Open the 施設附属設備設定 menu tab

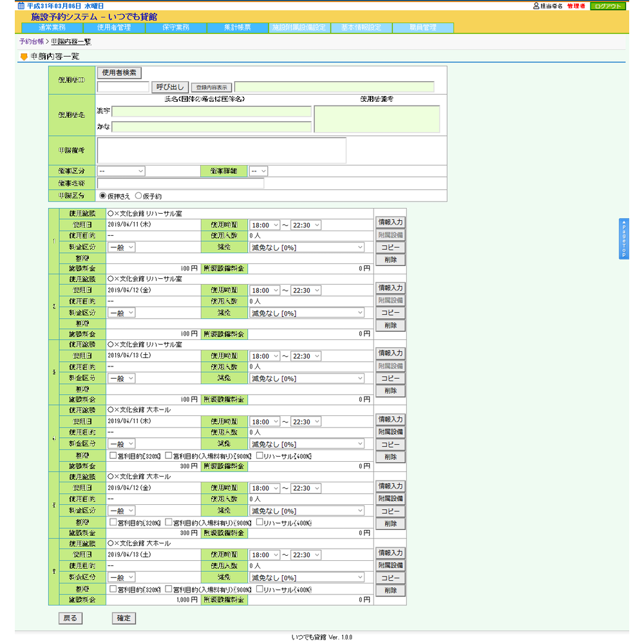(299, 28)
